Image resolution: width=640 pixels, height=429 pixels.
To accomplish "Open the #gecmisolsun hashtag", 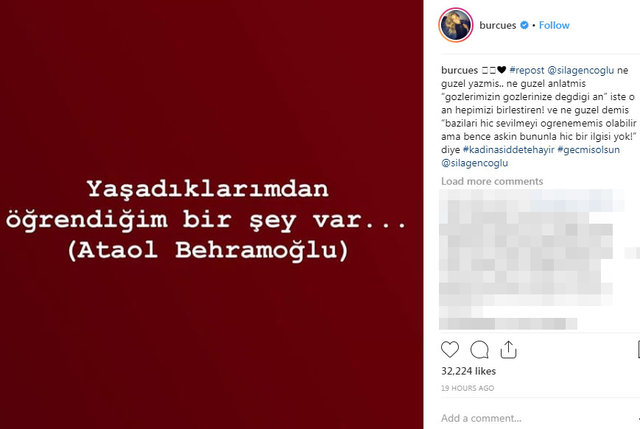I will coord(589,150).
